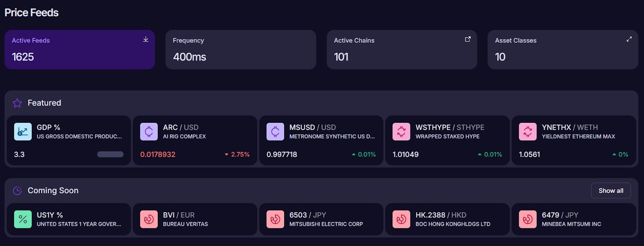Click the ARC / USD price 0.0178932
Image resolution: width=644 pixels, height=246 pixels.
pos(158,154)
